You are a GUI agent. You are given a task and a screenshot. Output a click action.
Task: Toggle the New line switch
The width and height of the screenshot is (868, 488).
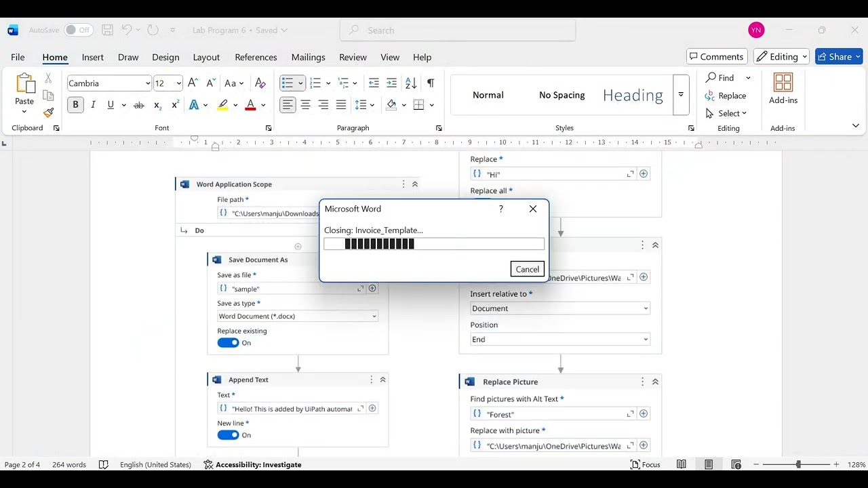pyautogui.click(x=228, y=434)
